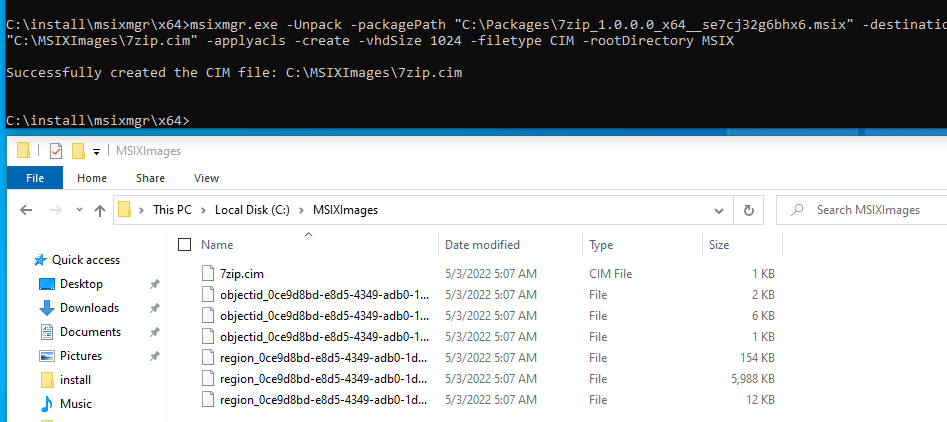This screenshot has width=947, height=422.
Task: Expand the recent locations dropdown
Action: point(78,210)
